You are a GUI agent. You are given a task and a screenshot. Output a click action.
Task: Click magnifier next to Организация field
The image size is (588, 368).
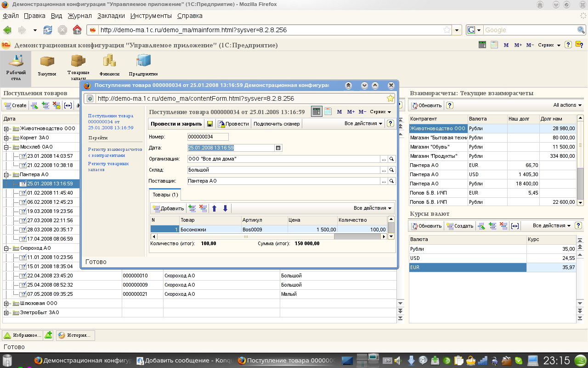[392, 159]
